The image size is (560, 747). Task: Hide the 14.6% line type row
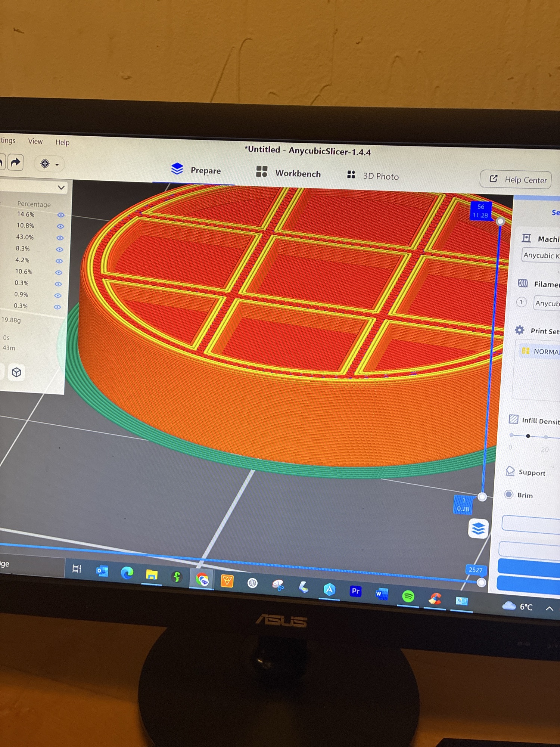61,215
